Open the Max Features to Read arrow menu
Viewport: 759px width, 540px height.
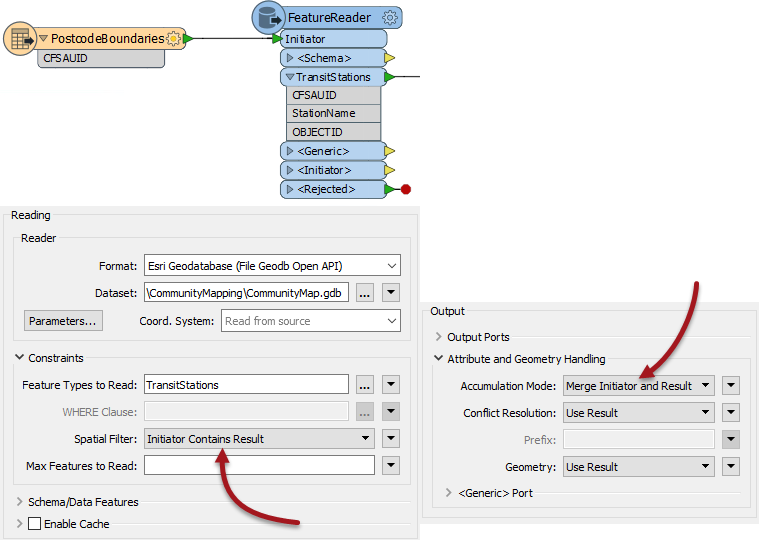pos(391,465)
